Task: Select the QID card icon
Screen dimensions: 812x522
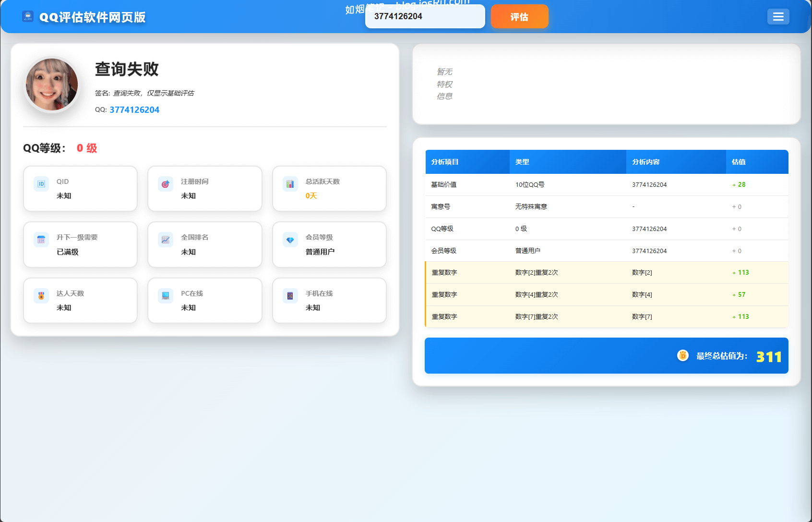Action: 41,183
